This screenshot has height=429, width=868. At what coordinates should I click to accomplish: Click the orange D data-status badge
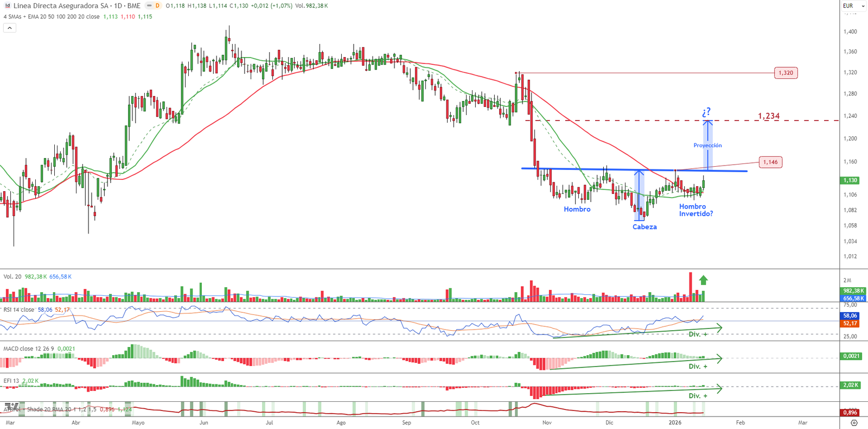pyautogui.click(x=157, y=6)
